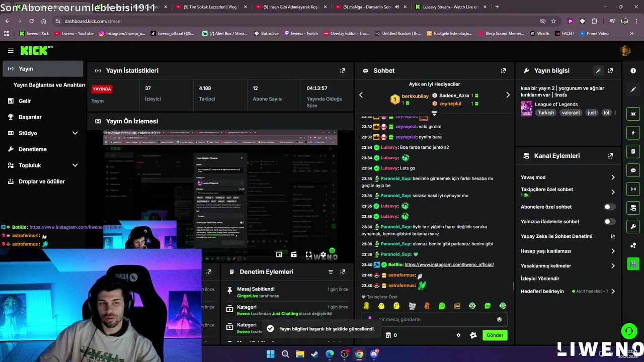Image resolution: width=644 pixels, height=362 pixels.
Task: Click the Turkish tag chip
Action: [546, 113]
